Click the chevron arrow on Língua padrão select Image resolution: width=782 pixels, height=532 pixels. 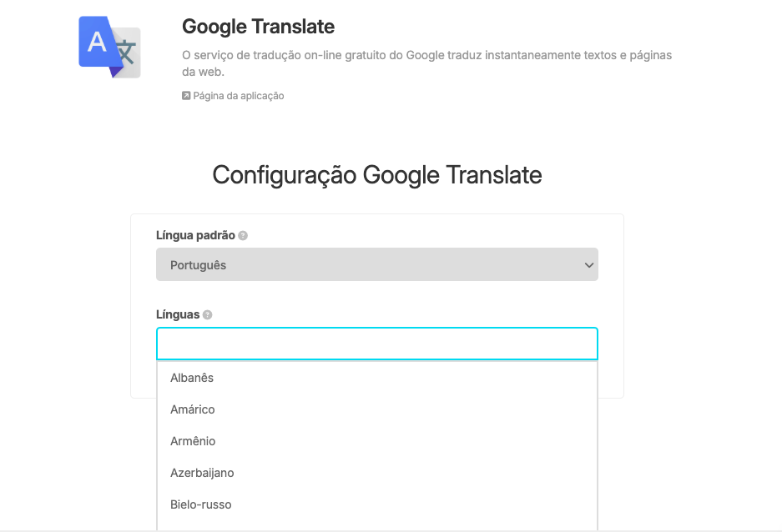[x=589, y=265]
